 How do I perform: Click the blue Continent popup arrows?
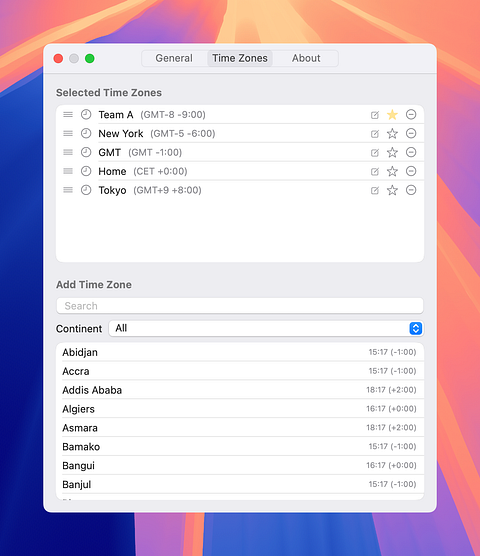(x=415, y=328)
